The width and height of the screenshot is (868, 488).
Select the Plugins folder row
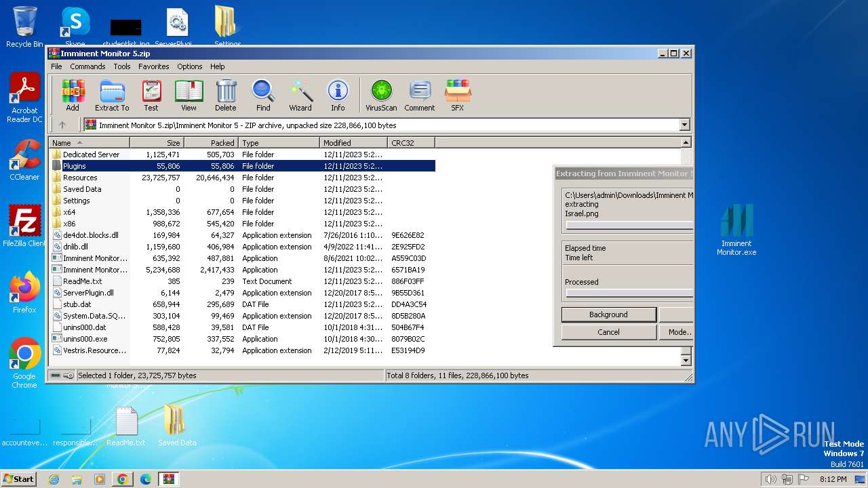(242, 166)
